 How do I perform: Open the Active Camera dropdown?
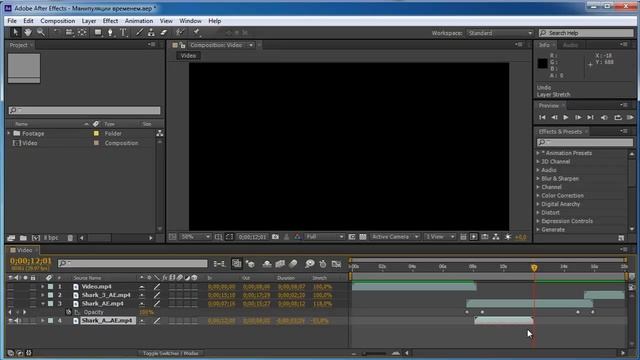coord(395,237)
